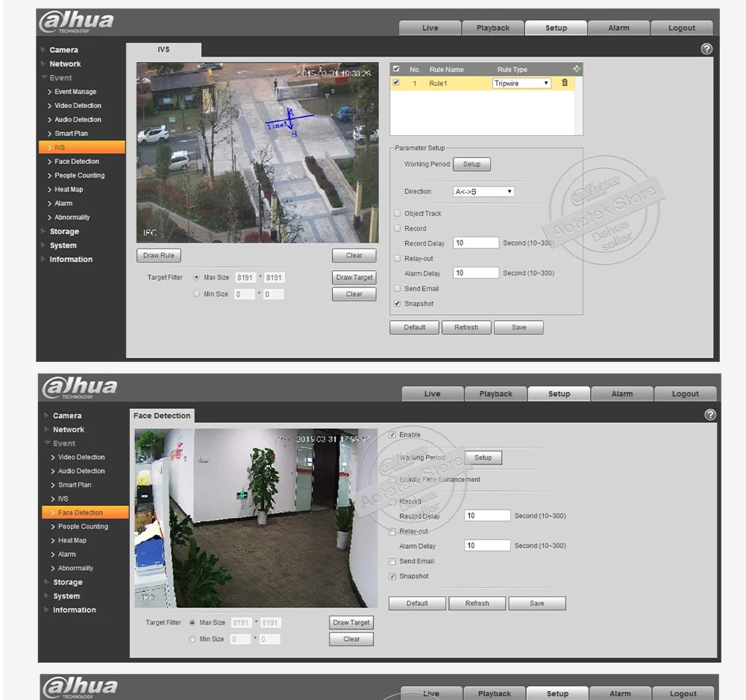Click Dahua logo in IVS window

[76, 22]
